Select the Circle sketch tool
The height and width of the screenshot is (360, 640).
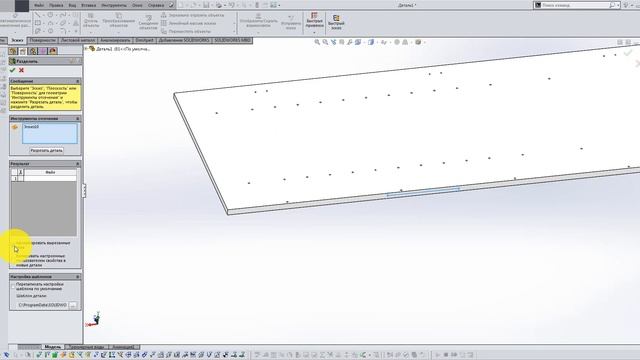click(x=50, y=15)
